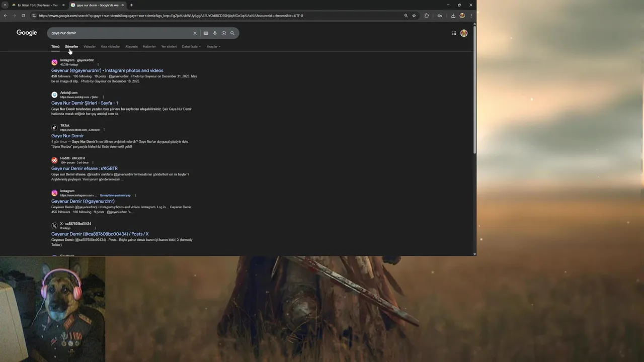Open Chrome downloads icon
644x362 pixels.
[x=453, y=16]
